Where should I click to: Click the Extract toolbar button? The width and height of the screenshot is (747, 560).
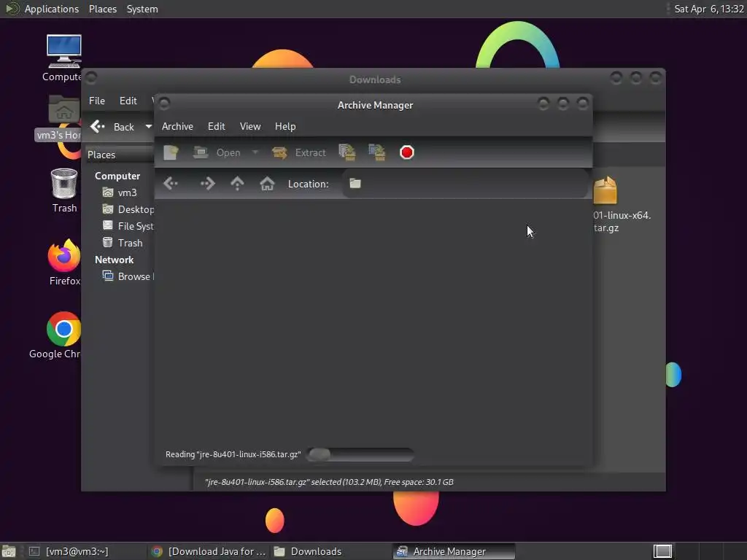pyautogui.click(x=298, y=152)
